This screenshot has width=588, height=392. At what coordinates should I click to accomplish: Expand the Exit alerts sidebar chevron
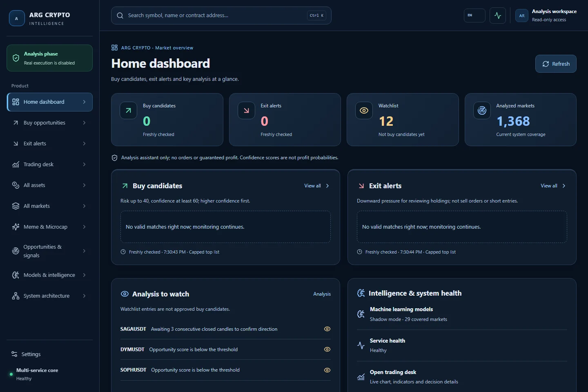coord(84,144)
